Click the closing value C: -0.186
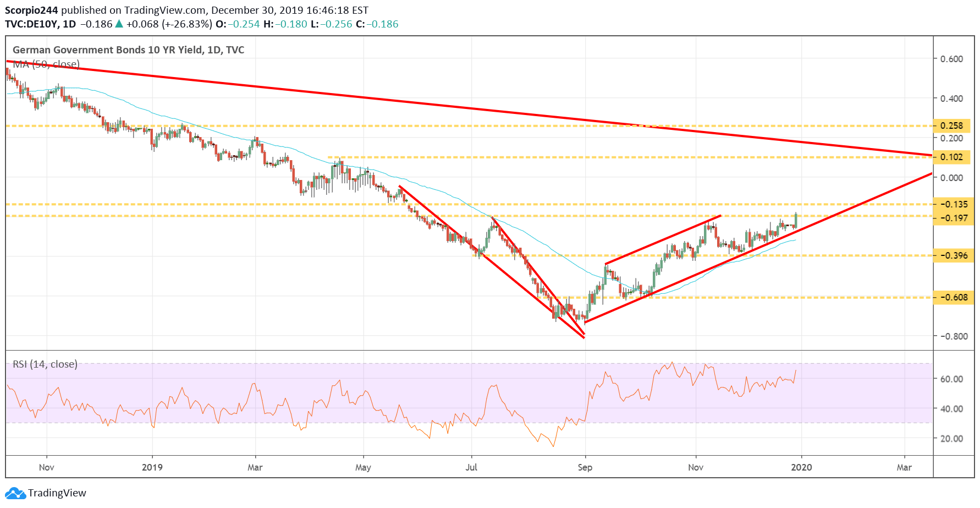 coord(377,24)
